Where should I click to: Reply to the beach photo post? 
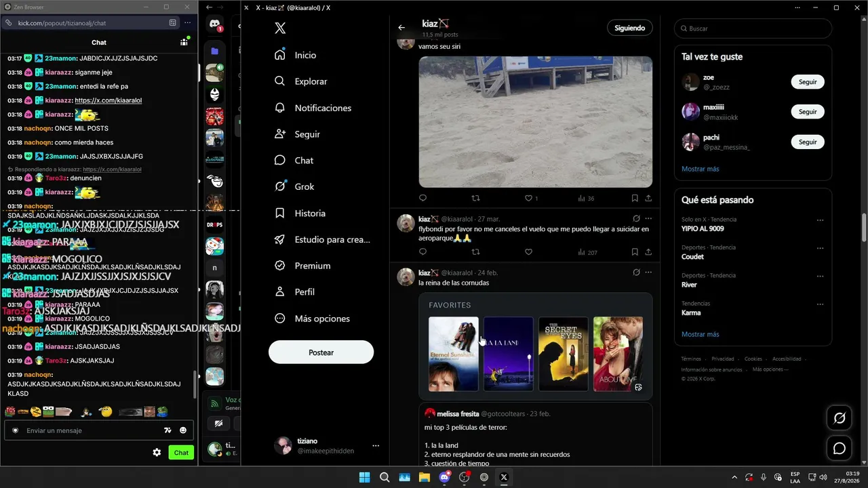coord(423,199)
